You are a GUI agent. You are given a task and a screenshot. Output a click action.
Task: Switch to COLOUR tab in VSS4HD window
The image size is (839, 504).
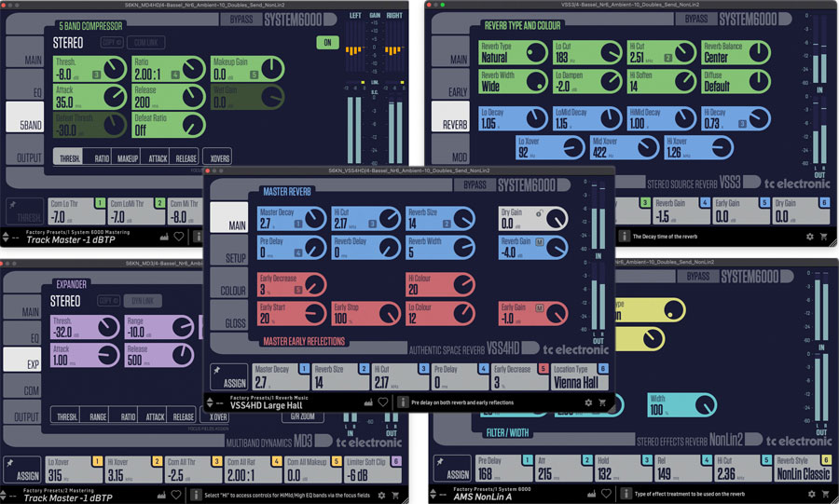pyautogui.click(x=229, y=282)
